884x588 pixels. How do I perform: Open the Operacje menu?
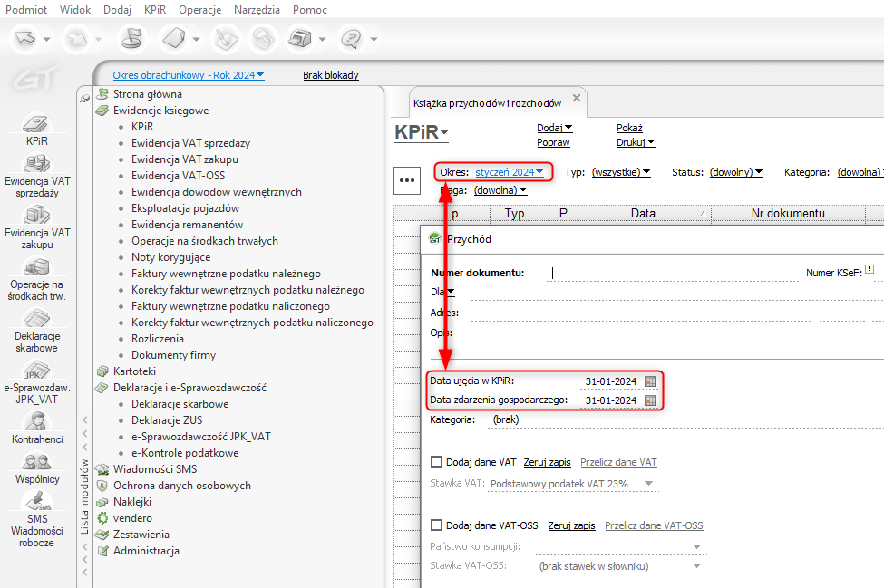tap(199, 10)
